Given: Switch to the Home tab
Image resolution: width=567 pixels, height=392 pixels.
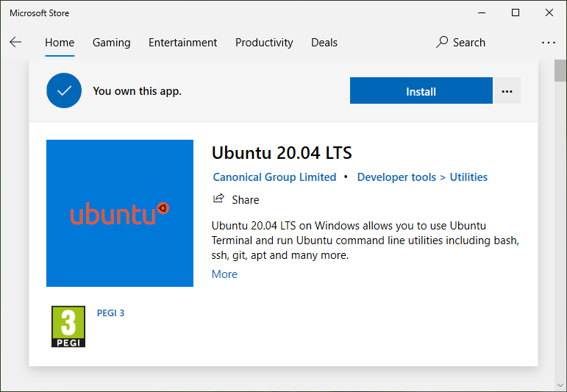Looking at the screenshot, I should coord(60,43).
